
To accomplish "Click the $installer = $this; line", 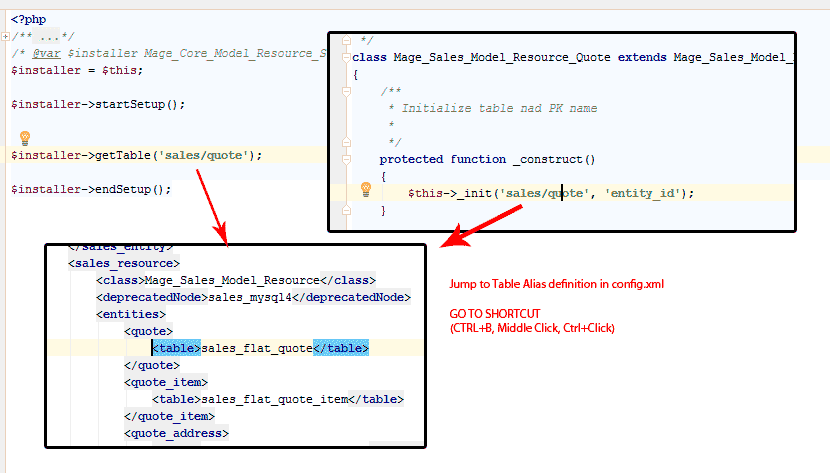I will point(77,70).
